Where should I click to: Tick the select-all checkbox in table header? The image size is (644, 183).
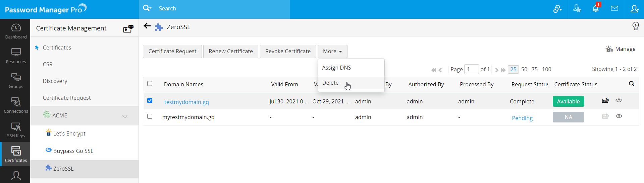coord(150,84)
